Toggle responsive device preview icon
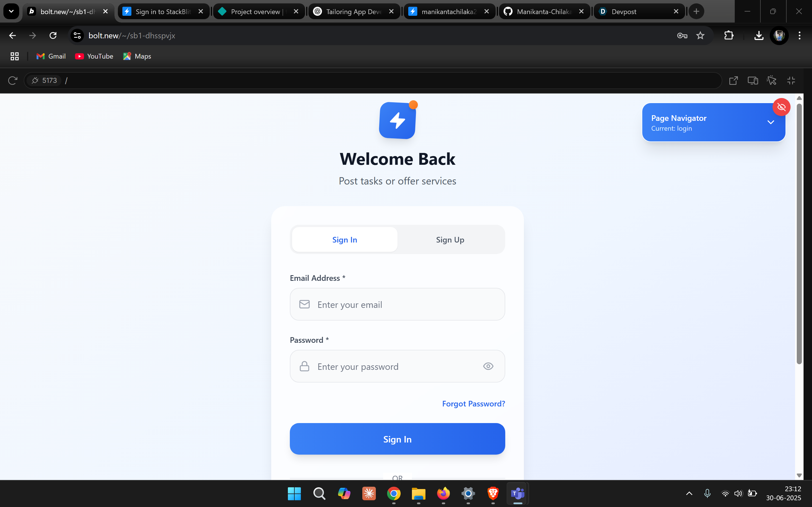This screenshot has height=507, width=812. [753, 81]
